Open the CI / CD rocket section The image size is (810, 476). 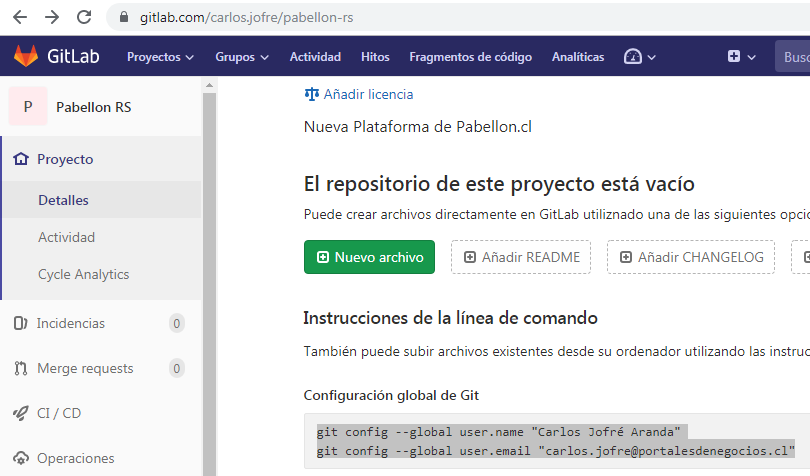point(58,413)
